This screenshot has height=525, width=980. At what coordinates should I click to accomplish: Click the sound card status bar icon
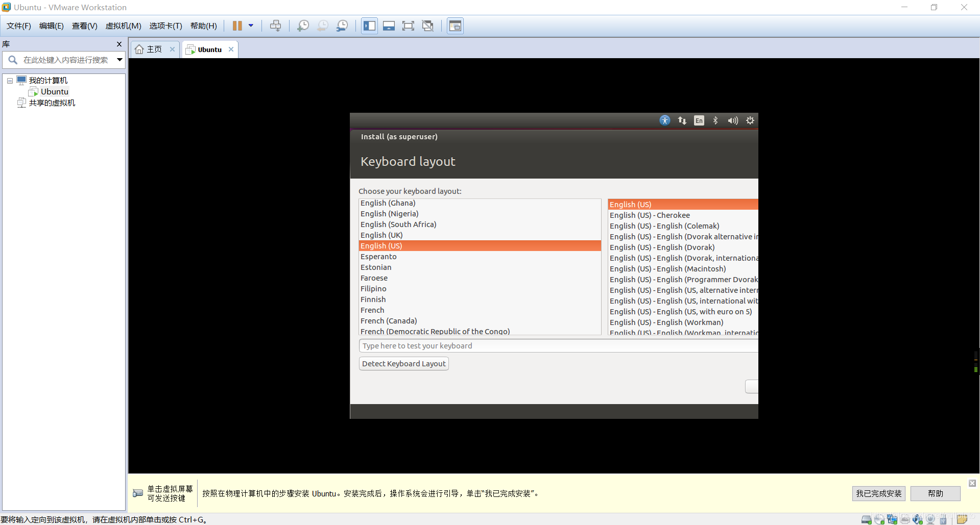(918, 519)
